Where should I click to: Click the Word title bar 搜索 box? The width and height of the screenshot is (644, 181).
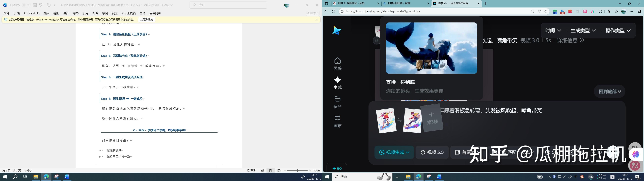click(228, 5)
